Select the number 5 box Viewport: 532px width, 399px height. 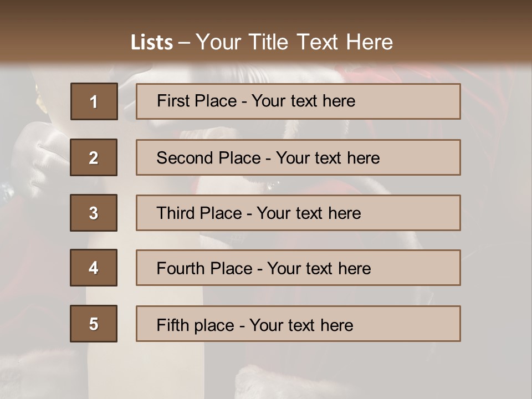[x=94, y=323]
